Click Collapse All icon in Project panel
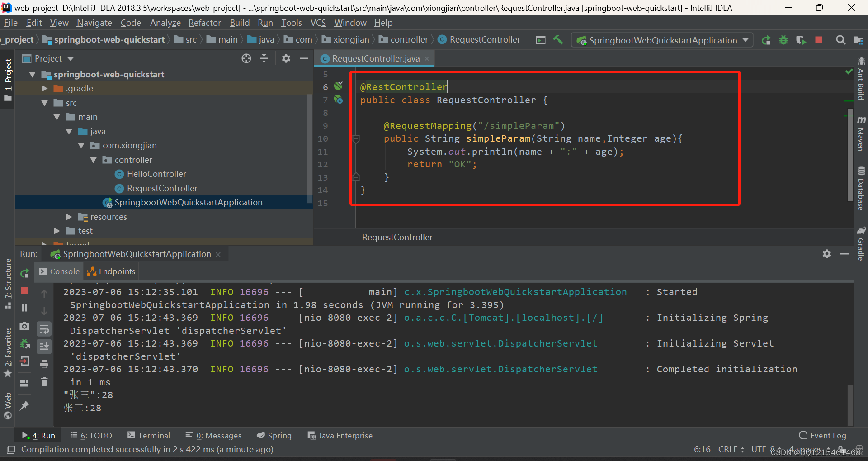This screenshot has height=461, width=868. (264, 58)
